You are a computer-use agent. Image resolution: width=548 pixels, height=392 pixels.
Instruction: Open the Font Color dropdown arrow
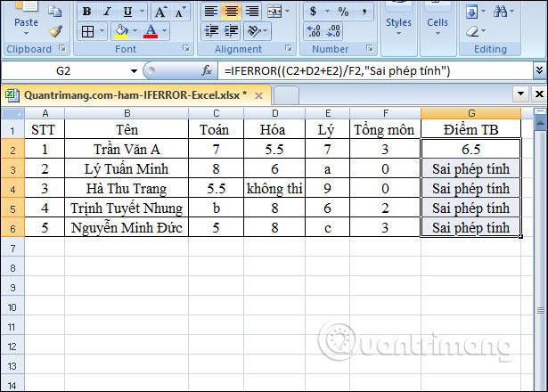164,31
